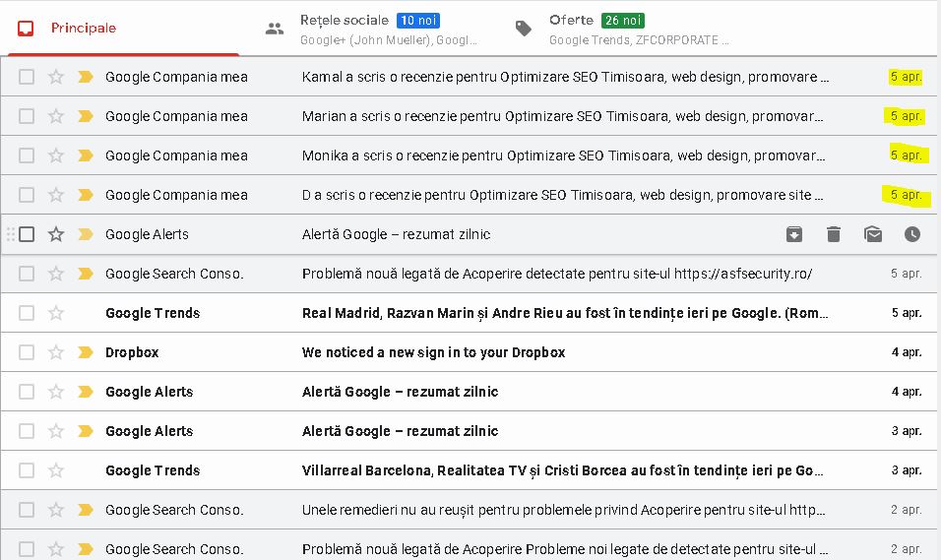Select the Marian review email checkbox
The width and height of the screenshot is (941, 560).
(27, 116)
